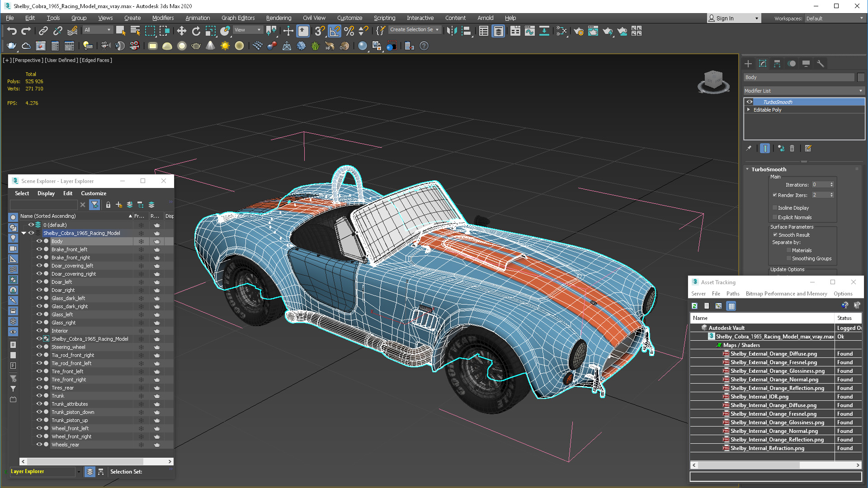The width and height of the screenshot is (868, 488).
Task: Open the Rendering menu
Action: [278, 18]
